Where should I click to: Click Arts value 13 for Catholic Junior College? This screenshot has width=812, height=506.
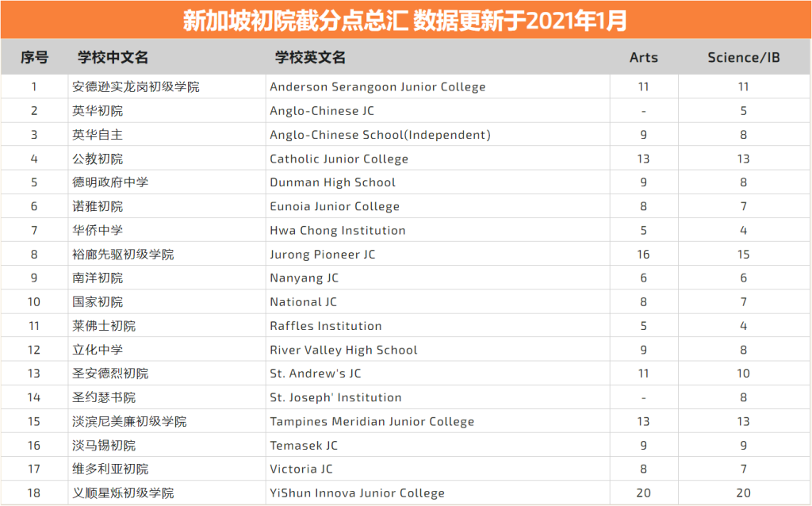643,159
